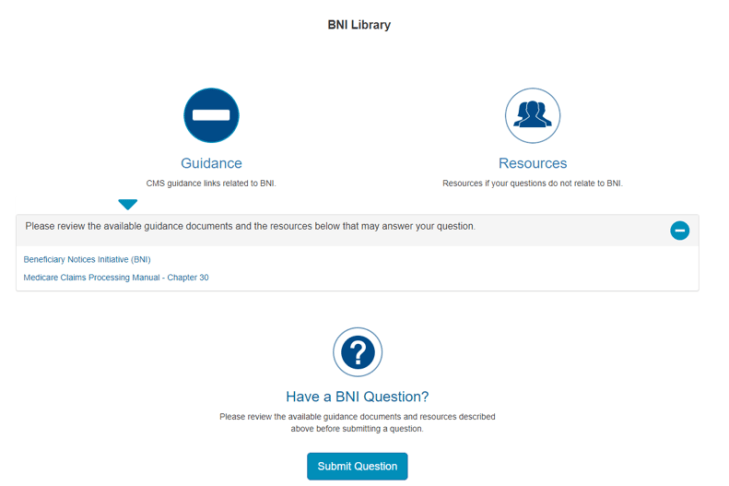The width and height of the screenshot is (729, 486).
Task: Switch to the Resources heading
Action: 532,163
